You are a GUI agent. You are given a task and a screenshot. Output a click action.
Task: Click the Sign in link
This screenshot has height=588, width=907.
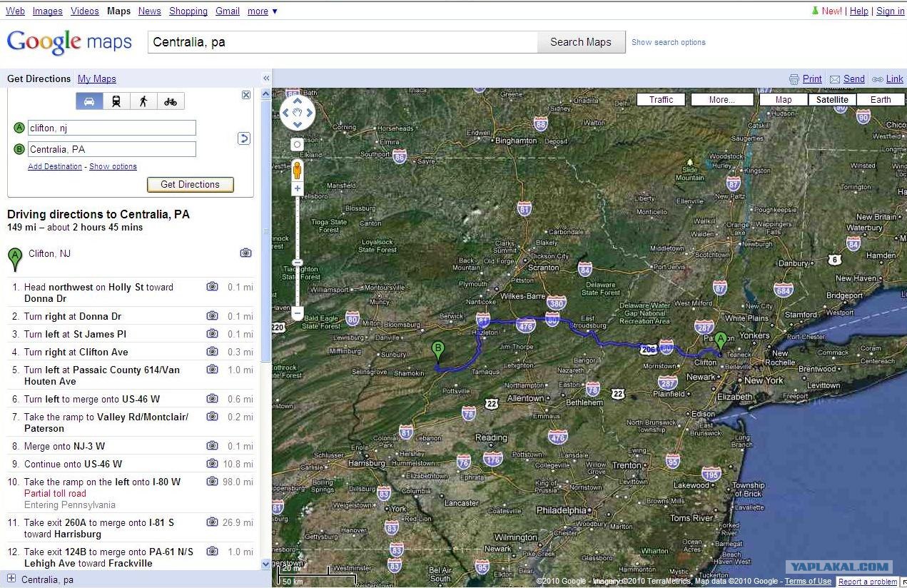pos(890,11)
